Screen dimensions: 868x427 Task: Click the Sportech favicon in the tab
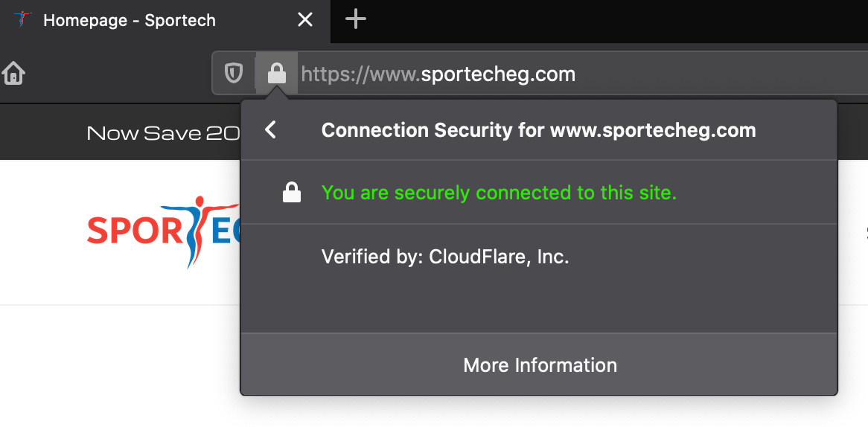coord(22,20)
